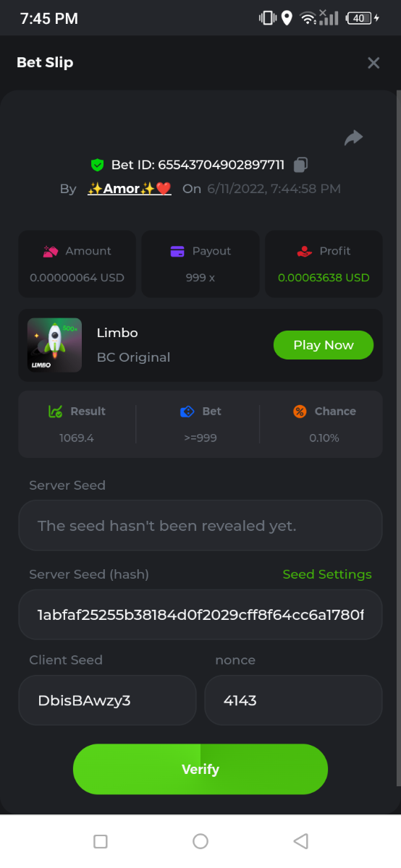This screenshot has height=868, width=401.
Task: Select the Server Seed field
Action: click(200, 525)
